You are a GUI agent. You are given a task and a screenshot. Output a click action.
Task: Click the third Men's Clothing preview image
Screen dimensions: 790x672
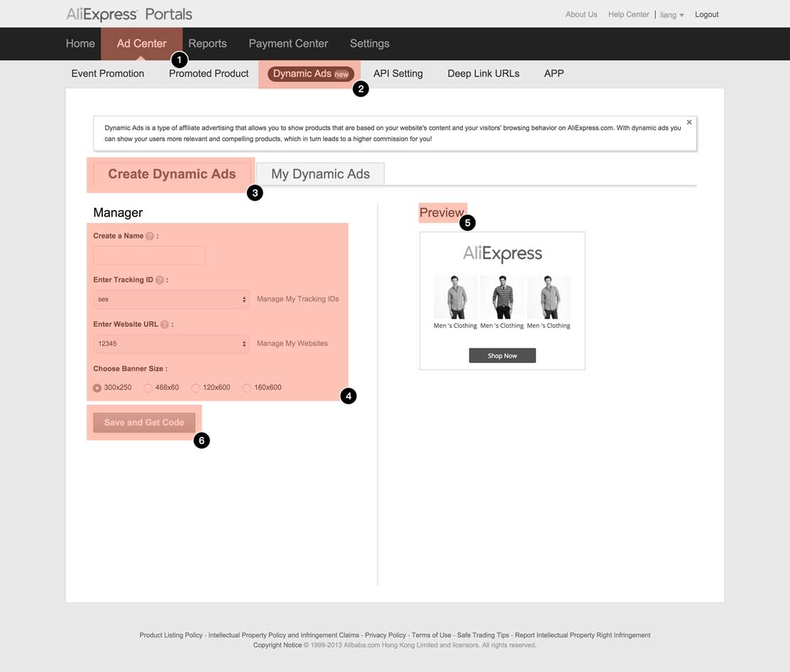pyautogui.click(x=549, y=297)
